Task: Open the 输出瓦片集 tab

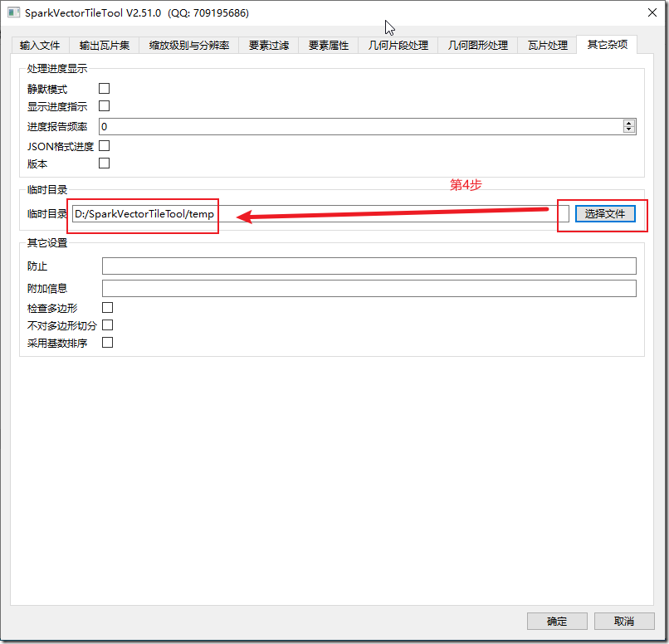Action: pos(104,45)
